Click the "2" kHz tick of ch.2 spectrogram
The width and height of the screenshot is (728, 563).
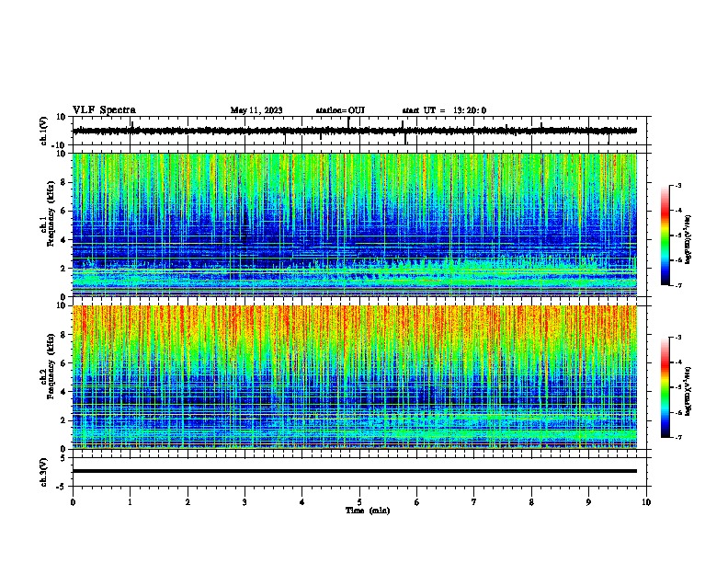[x=63, y=420]
